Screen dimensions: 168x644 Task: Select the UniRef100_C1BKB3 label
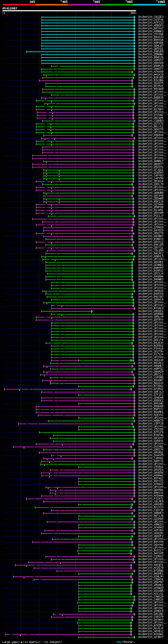[x=151, y=121]
